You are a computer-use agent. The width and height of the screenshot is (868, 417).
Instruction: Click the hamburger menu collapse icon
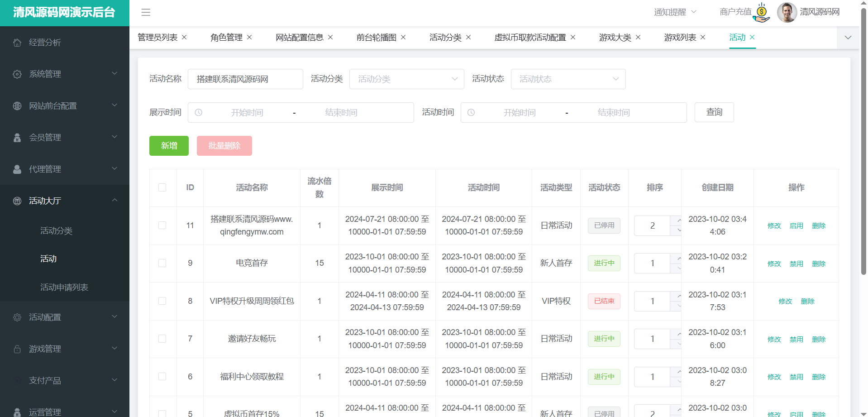point(146,12)
